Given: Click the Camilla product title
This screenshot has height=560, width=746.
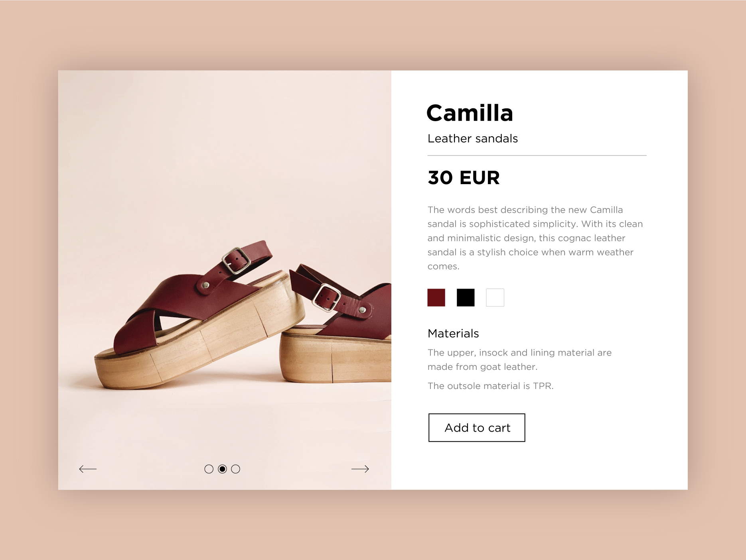Looking at the screenshot, I should [470, 113].
